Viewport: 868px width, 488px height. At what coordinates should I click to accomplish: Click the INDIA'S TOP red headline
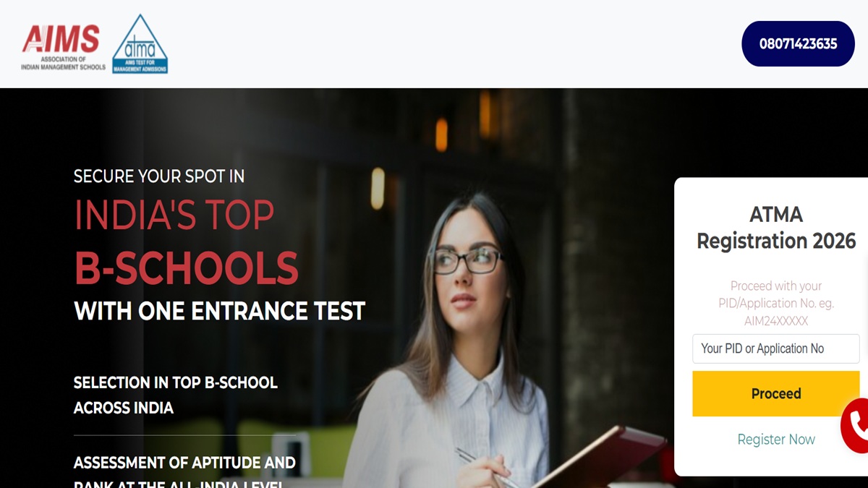[x=174, y=215]
